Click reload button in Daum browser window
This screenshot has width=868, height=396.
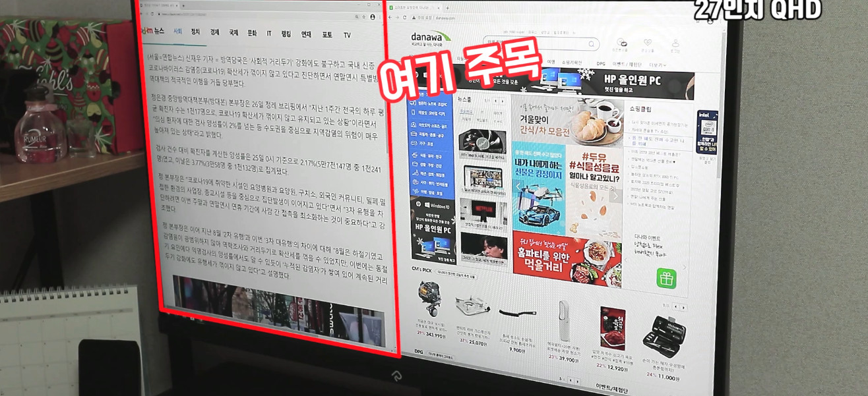coord(153,14)
